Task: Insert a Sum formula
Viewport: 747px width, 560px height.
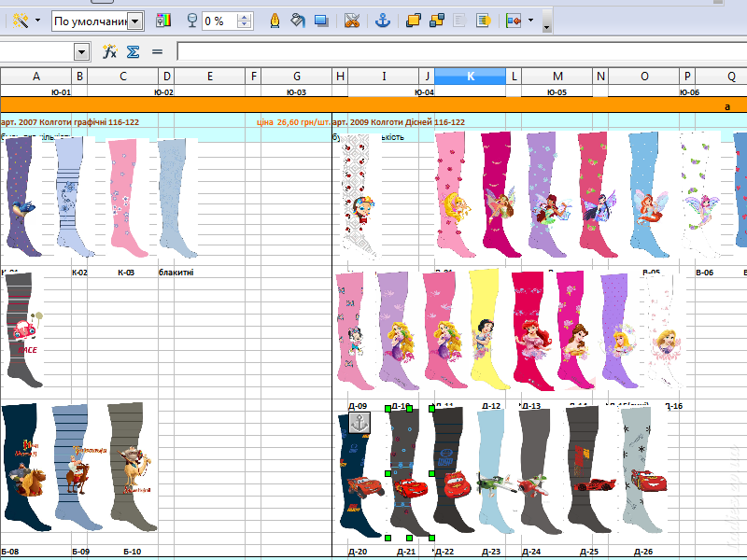Action: (133, 51)
